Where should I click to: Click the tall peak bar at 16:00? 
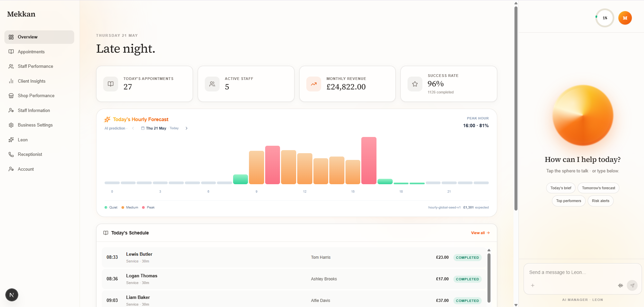pyautogui.click(x=369, y=161)
